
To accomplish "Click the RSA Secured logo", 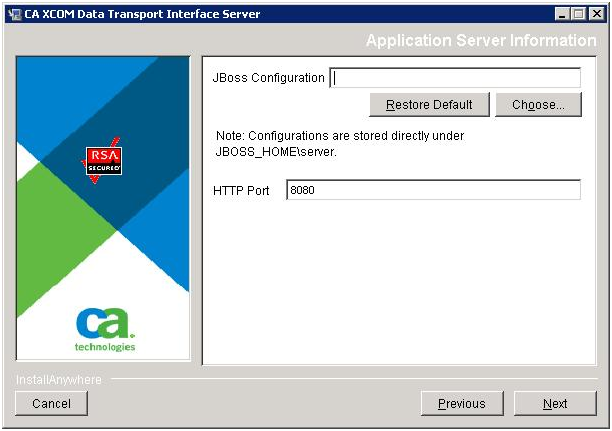I will tap(102, 160).
